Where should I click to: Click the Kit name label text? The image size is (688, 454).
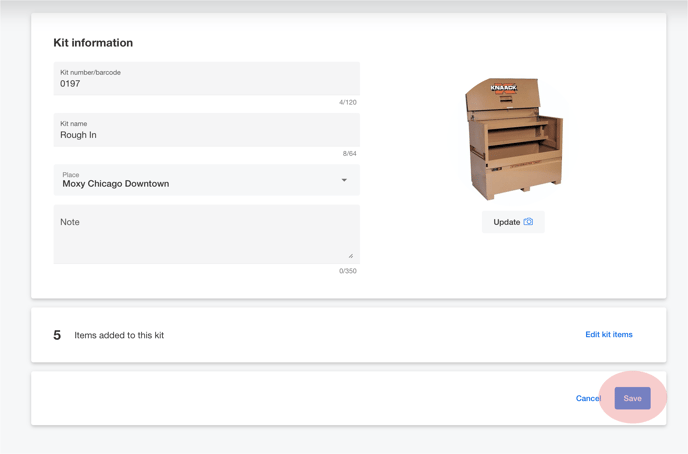(x=74, y=124)
